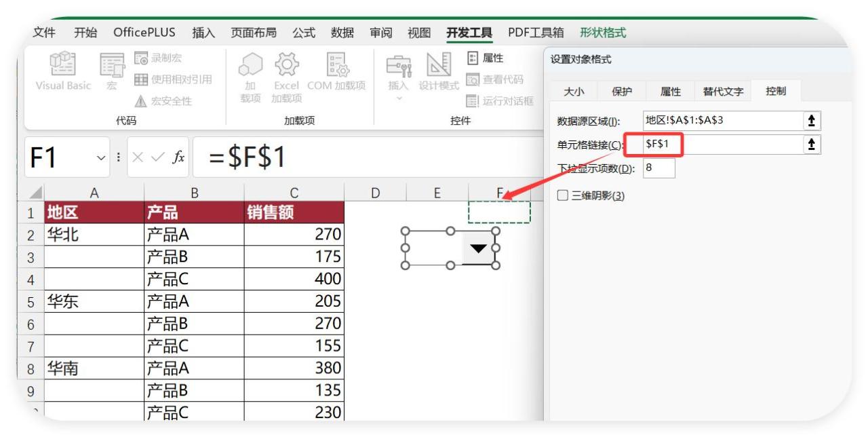
Task: Open the 插入 controls toolbox
Action: click(x=399, y=76)
